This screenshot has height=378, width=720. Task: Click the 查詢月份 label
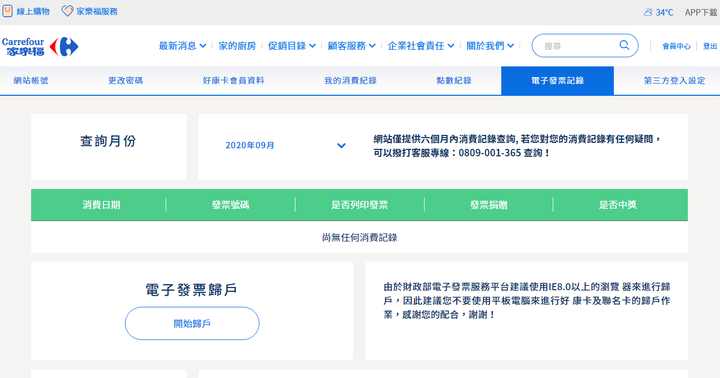pyautogui.click(x=108, y=141)
